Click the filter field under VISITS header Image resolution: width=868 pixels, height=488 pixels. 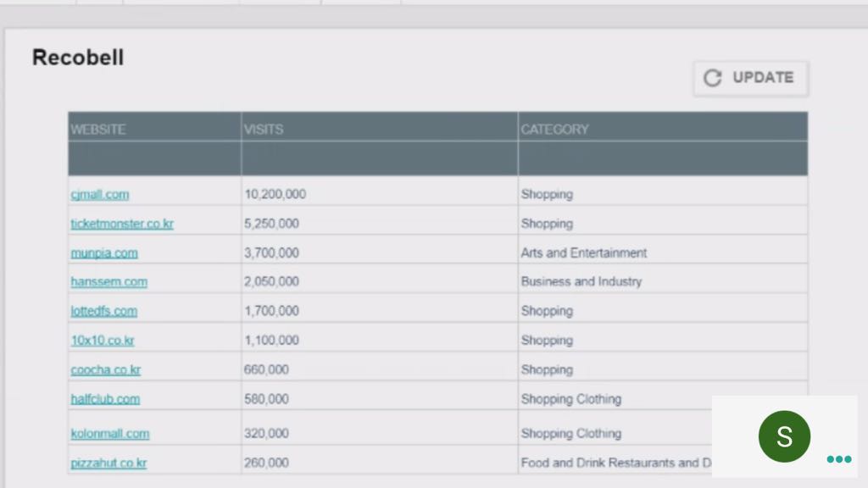[x=379, y=158]
